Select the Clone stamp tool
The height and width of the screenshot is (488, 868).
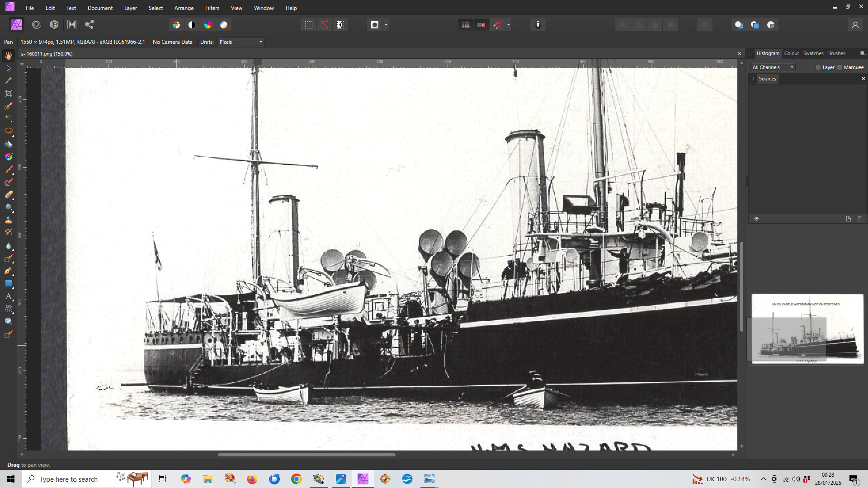pos(9,220)
